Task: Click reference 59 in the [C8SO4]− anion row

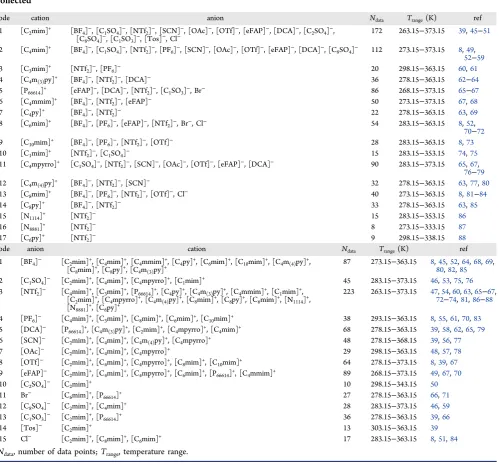Action: (446, 406)
